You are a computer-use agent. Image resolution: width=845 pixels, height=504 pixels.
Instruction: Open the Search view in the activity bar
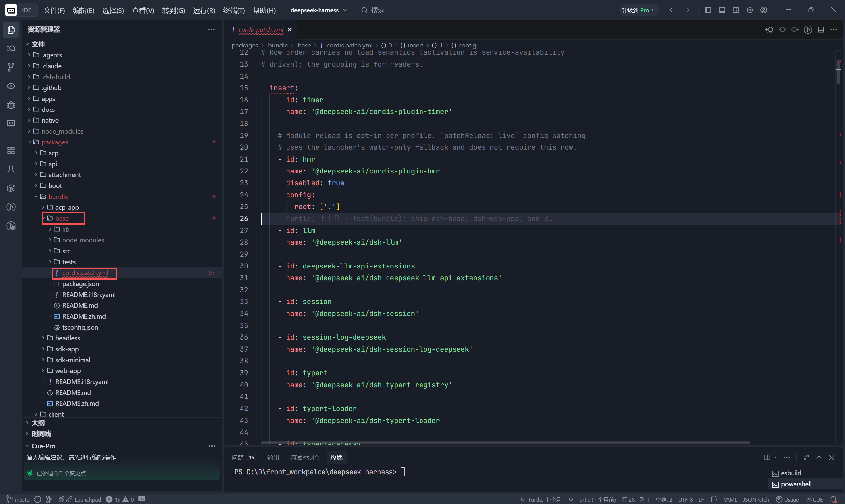11,48
